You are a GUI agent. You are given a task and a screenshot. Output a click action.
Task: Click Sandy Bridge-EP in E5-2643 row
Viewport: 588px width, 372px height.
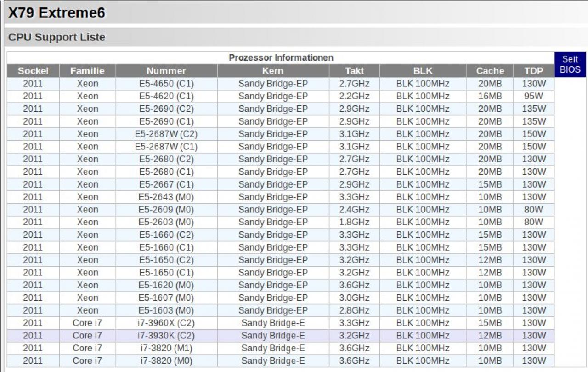coord(273,197)
